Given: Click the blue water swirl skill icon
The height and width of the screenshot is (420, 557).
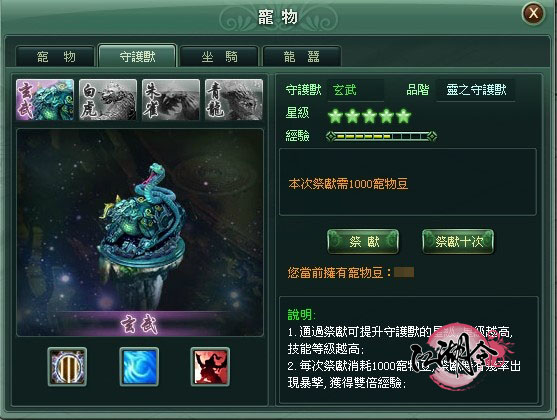Looking at the screenshot, I should [139, 367].
